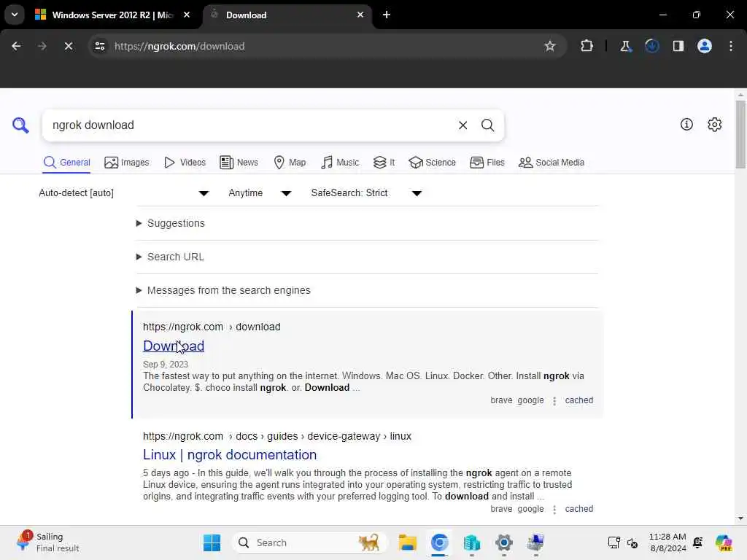This screenshot has height=560, width=747.
Task: Open the about info icon
Action: (x=686, y=124)
